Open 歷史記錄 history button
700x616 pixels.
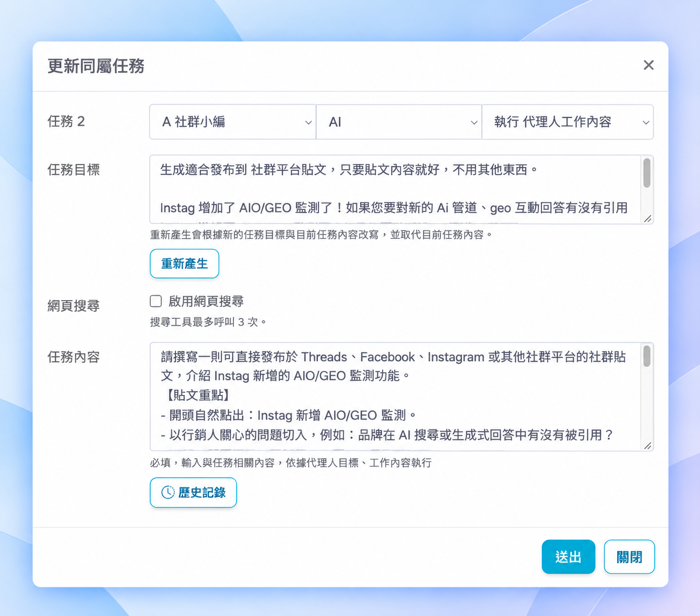(x=193, y=492)
